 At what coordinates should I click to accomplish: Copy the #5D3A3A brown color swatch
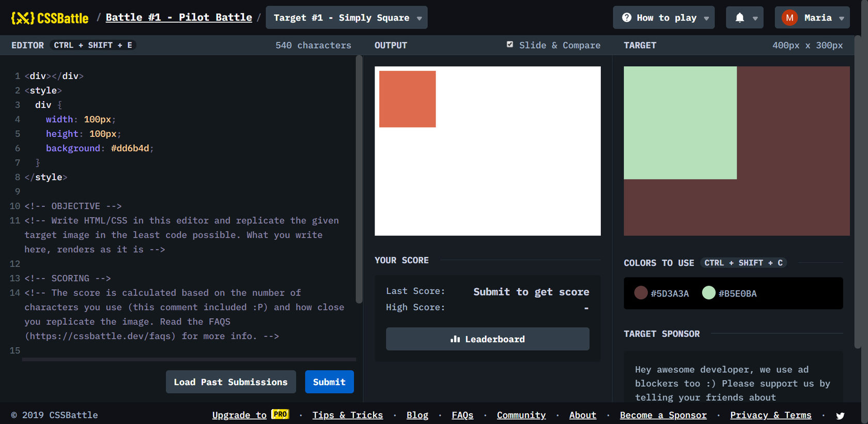click(x=641, y=293)
